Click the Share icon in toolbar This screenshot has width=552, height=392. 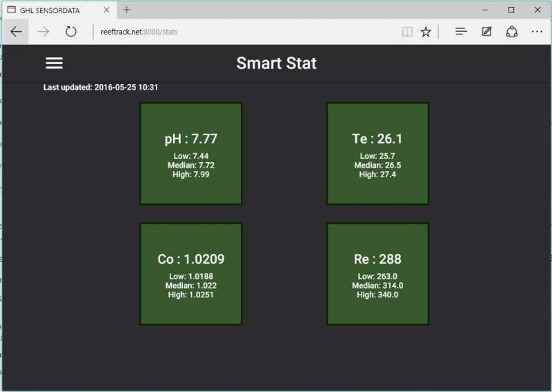point(511,32)
